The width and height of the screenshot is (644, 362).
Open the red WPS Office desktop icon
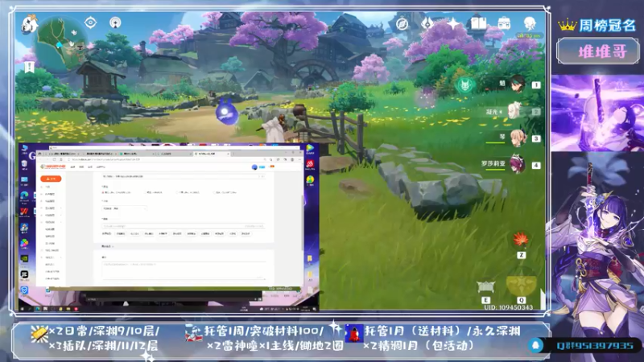(24, 212)
